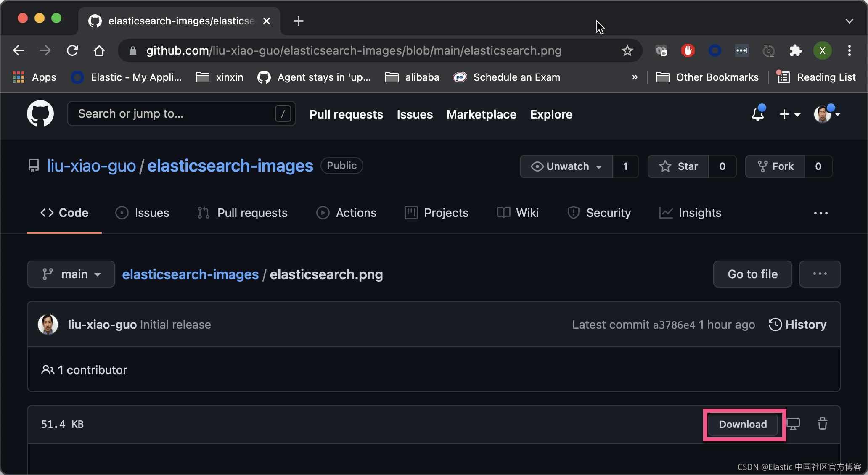Open the Reading List
The image size is (868, 475).
pyautogui.click(x=816, y=77)
